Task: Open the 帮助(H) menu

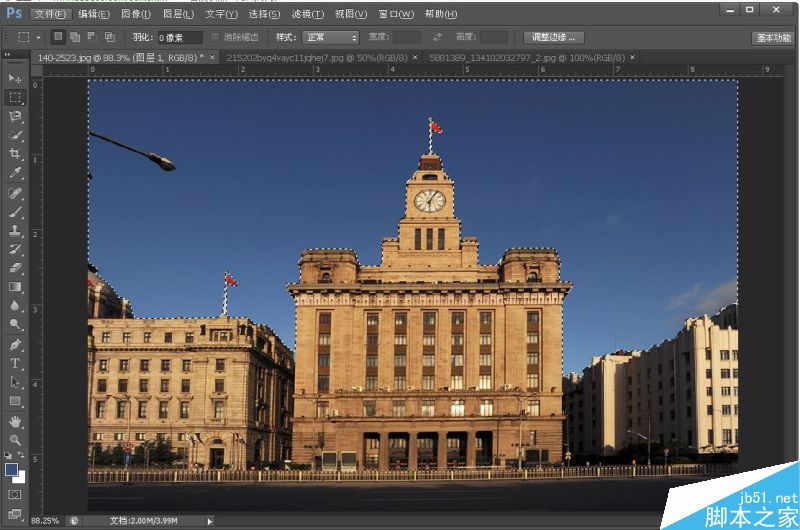Action: [441, 14]
